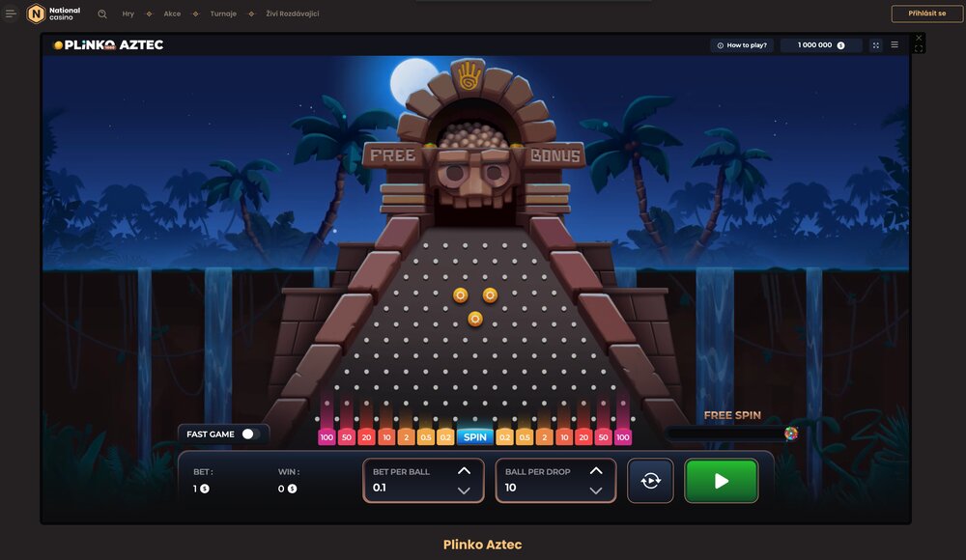
Task: Click the National casino logo
Action: click(x=54, y=14)
